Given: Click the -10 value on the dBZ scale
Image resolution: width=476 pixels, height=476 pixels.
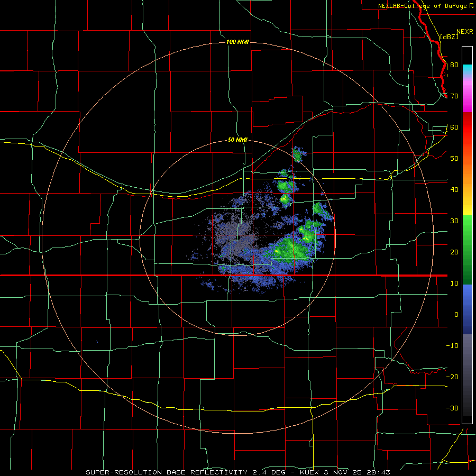Looking at the screenshot, I should point(452,346).
